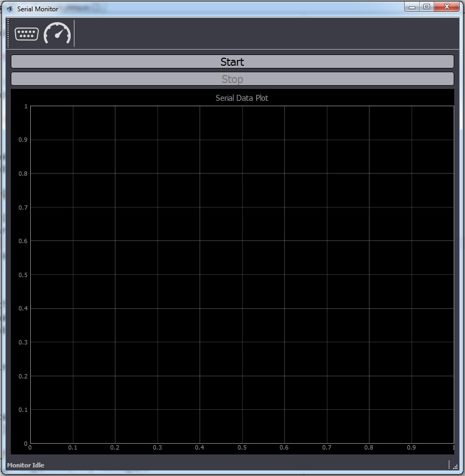
Task: Minimize the Serial Monitor window
Action: coord(412,6)
